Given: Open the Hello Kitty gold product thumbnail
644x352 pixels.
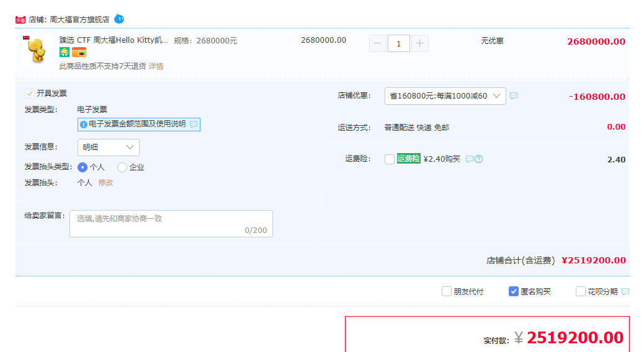Looking at the screenshot, I should tap(37, 50).
